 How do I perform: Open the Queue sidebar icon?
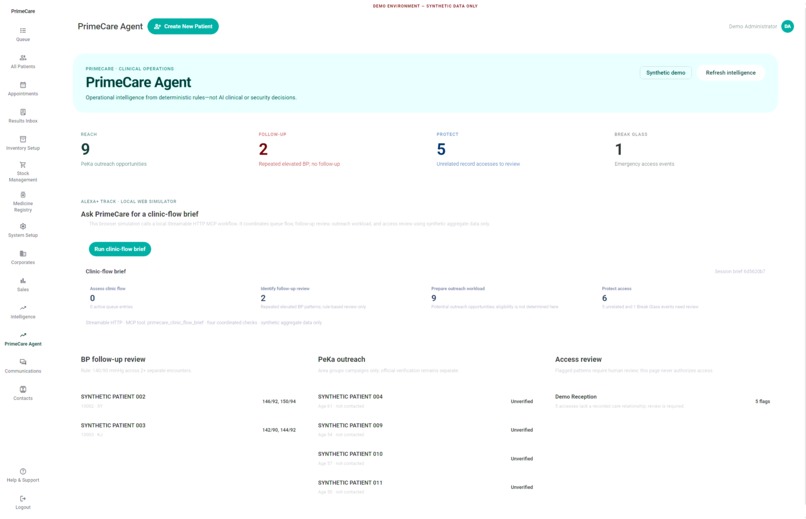(x=23, y=31)
